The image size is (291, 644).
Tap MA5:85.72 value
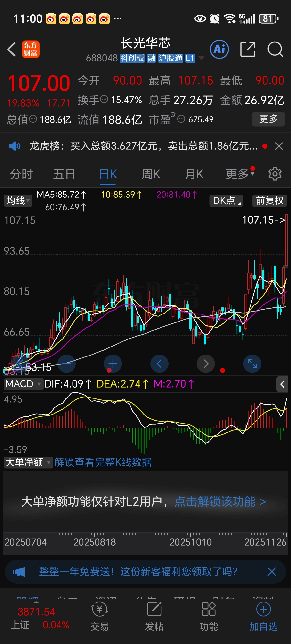(61, 195)
